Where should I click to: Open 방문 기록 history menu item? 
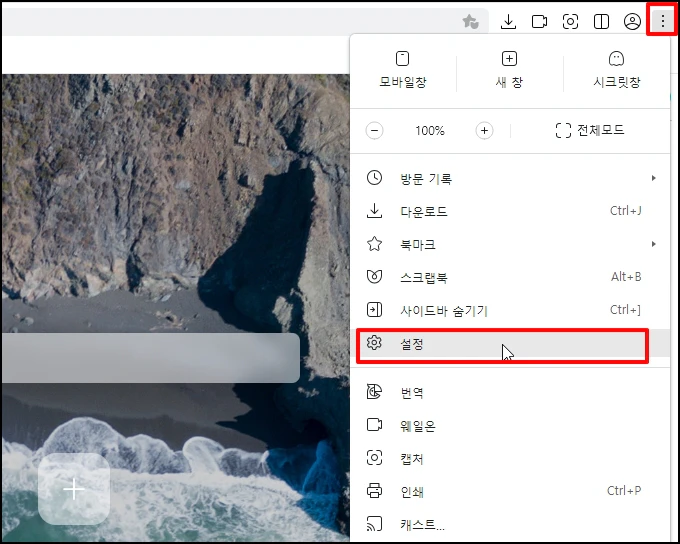click(x=510, y=178)
